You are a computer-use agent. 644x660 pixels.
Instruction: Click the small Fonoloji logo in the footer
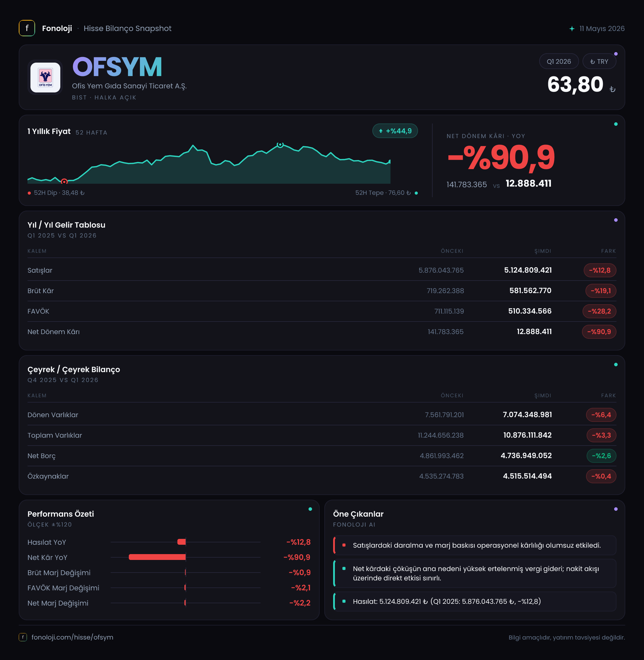[x=23, y=637]
